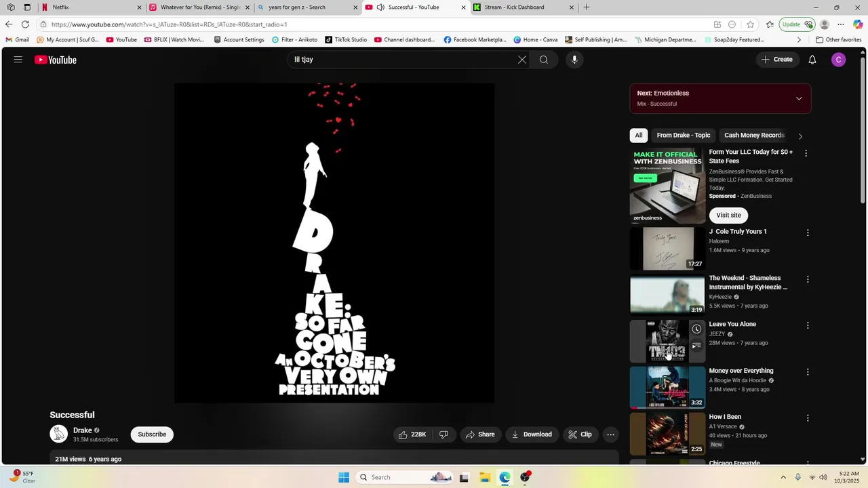Open File Explorer from the taskbar
Image resolution: width=868 pixels, height=488 pixels.
[x=484, y=477]
